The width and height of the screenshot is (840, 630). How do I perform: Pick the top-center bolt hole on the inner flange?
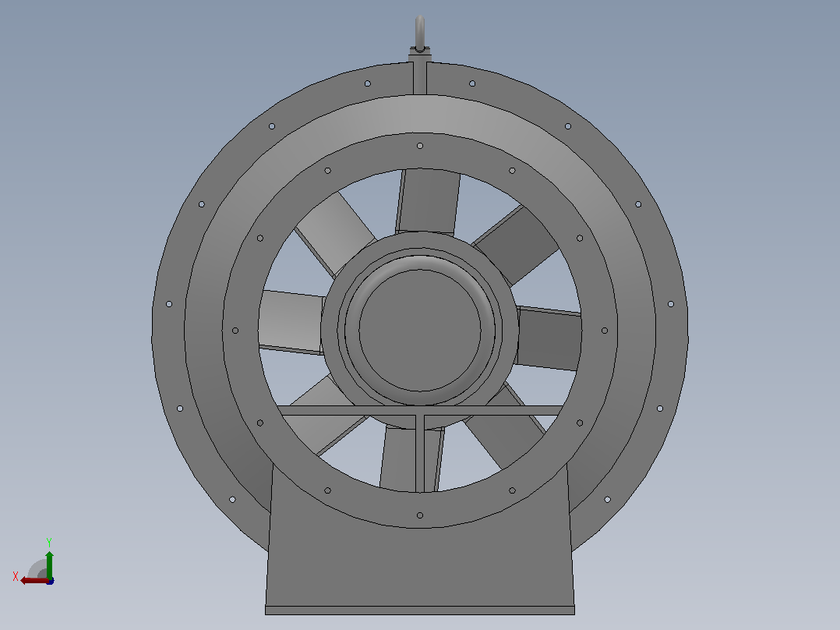click(420, 146)
